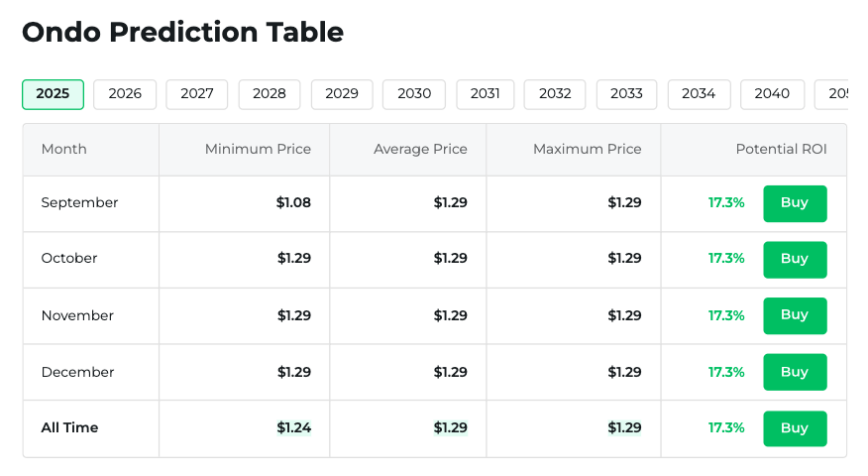Screen dimensions: 868x476
Task: Switch to the 2030 tab
Action: point(414,94)
